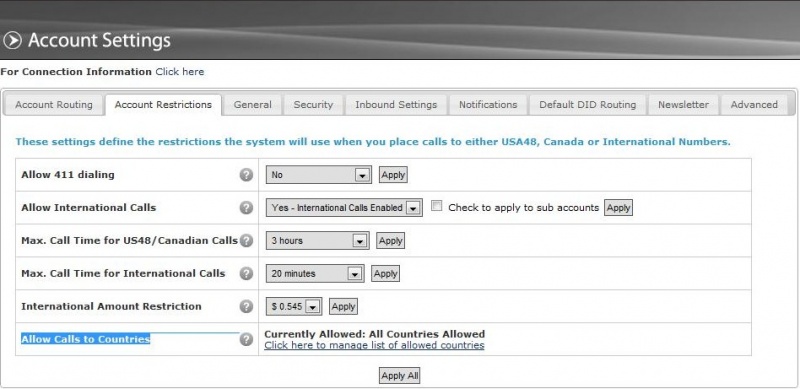
Task: Expand the $ 0.545 amount dropdown
Action: [x=294, y=306]
